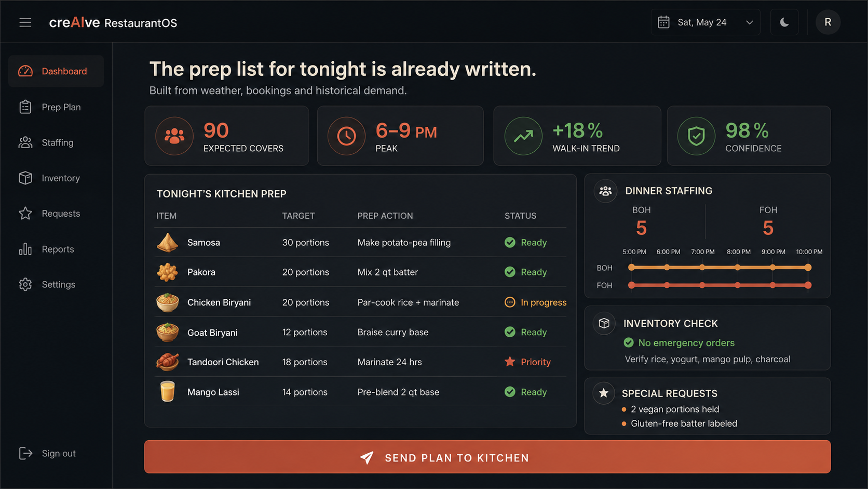868x489 pixels.
Task: Click the +18% walk-in trend value
Action: (x=577, y=130)
